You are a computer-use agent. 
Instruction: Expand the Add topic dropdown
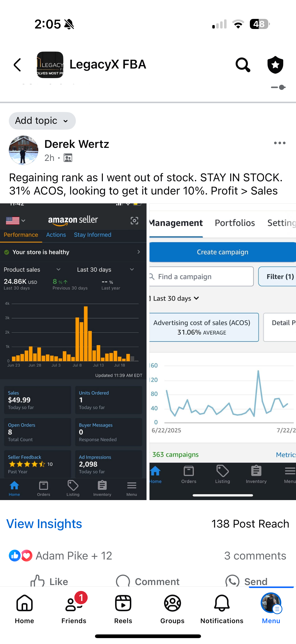click(x=42, y=121)
